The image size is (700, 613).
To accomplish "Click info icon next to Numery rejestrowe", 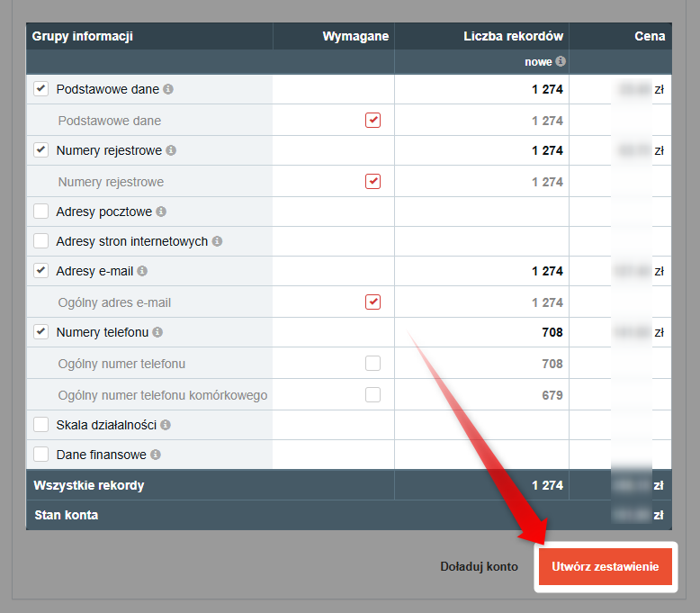I will pyautogui.click(x=171, y=150).
